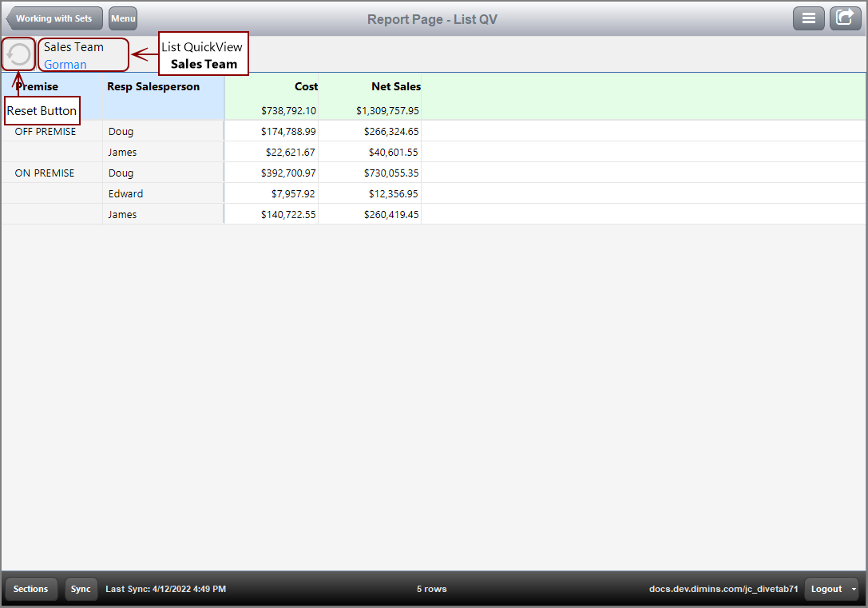868x608 pixels.
Task: Open the list panel via hamburger icon
Action: [x=808, y=18]
